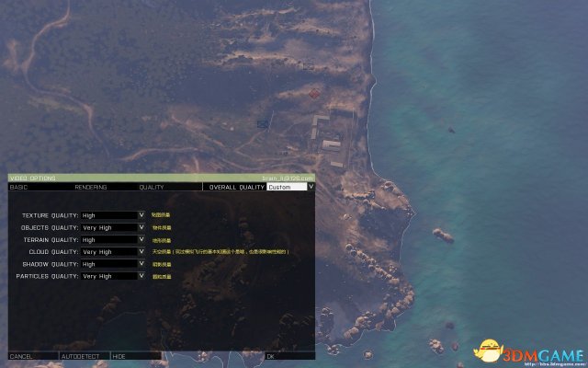Click the CLOUD QUALITY label
Screen dimensions: 588x368
click(x=53, y=251)
